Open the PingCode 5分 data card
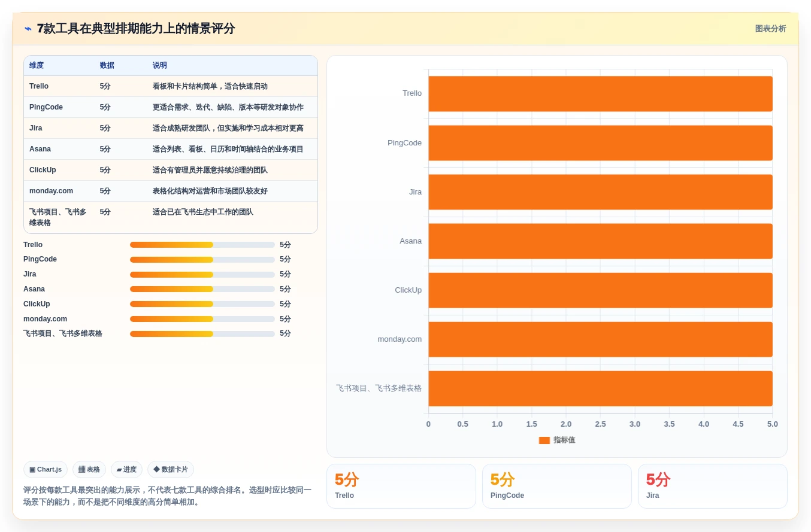 click(x=557, y=486)
